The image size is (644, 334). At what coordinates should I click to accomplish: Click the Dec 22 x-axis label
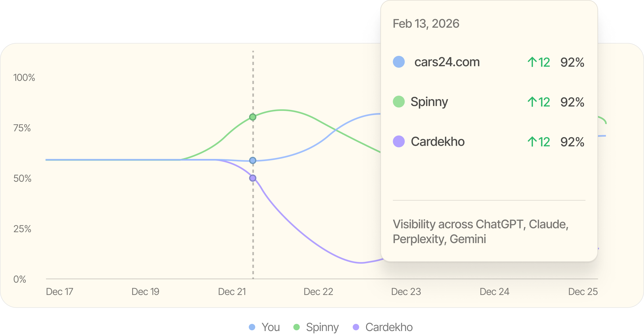click(318, 292)
